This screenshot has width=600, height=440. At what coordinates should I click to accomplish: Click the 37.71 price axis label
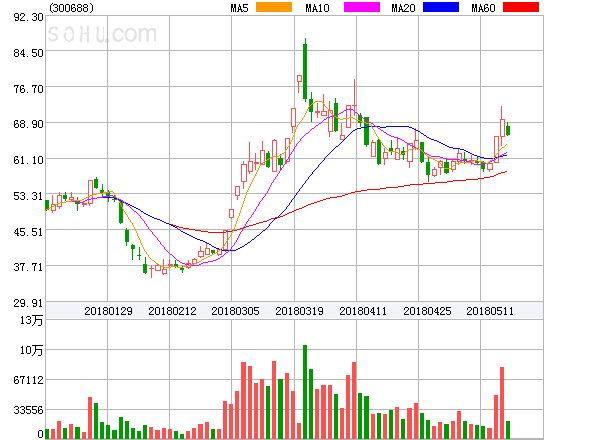pyautogui.click(x=28, y=267)
